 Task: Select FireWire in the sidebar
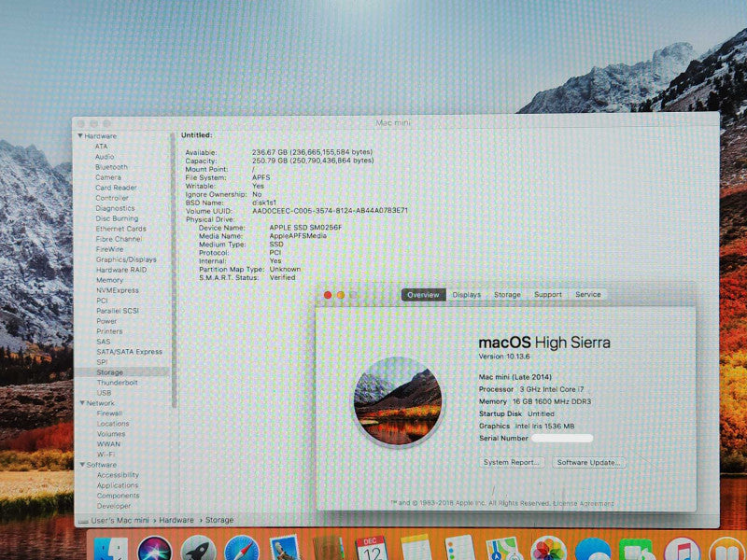pyautogui.click(x=109, y=249)
